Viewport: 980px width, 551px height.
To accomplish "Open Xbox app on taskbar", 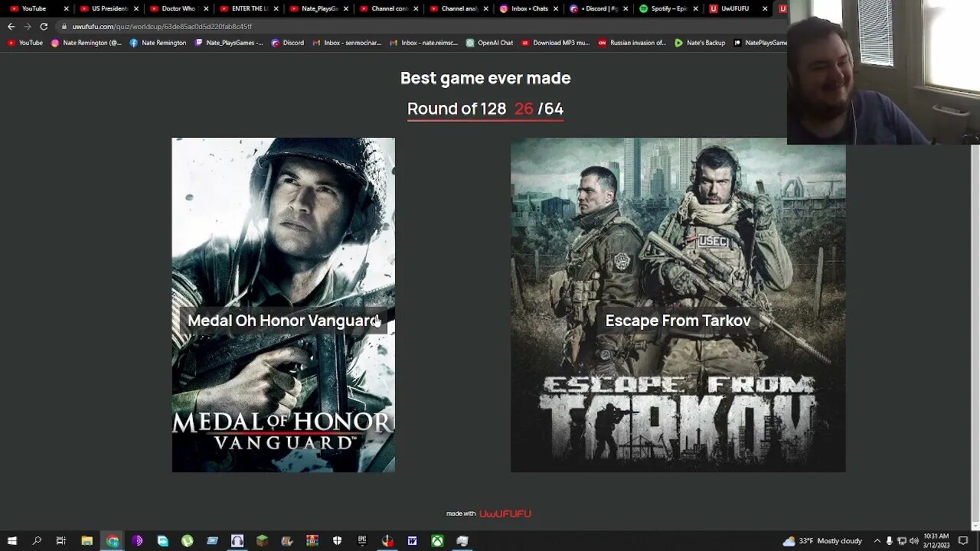I will pyautogui.click(x=437, y=541).
